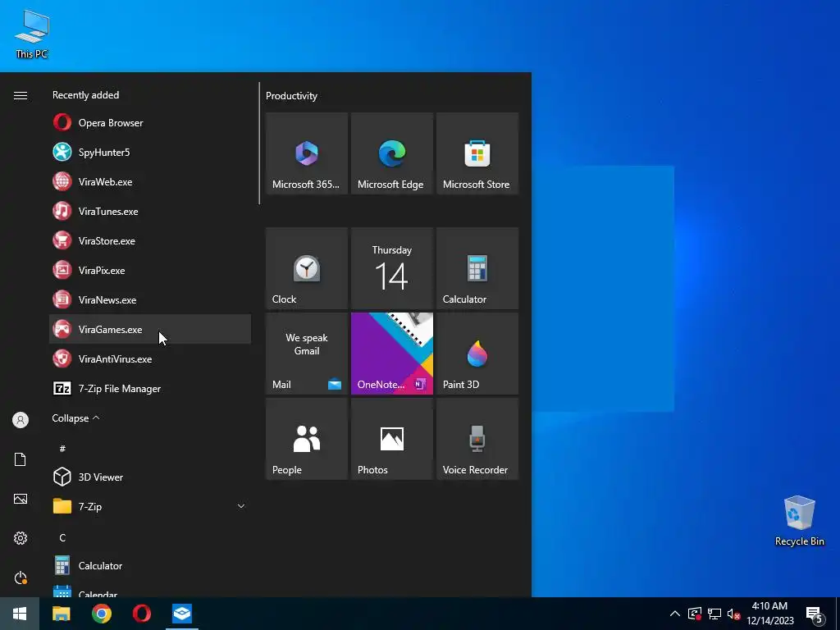
Task: Click the letter C section header
Action: pyautogui.click(x=62, y=537)
